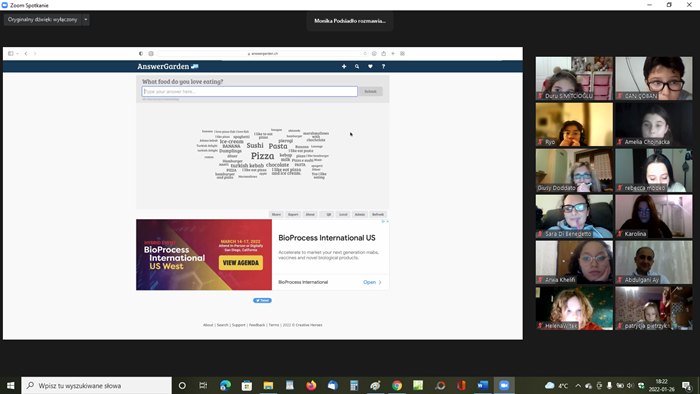Click the Submit button

tap(371, 91)
